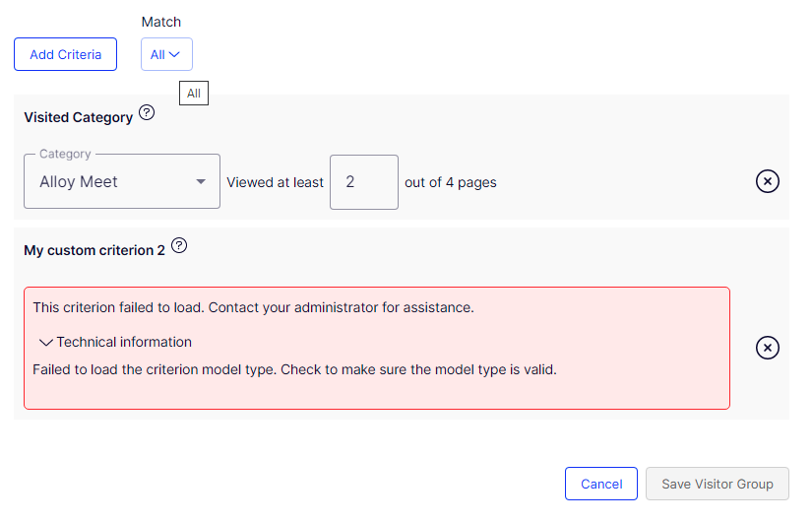Remove the My custom criterion 2 entry
Viewport: 812px width, 522px height.
[x=768, y=348]
